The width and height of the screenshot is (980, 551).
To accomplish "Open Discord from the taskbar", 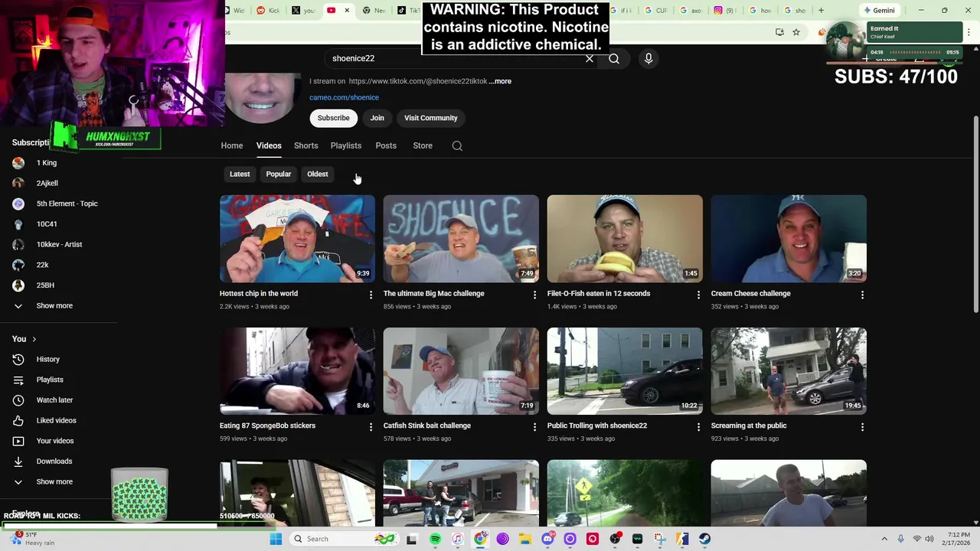I will point(547,539).
